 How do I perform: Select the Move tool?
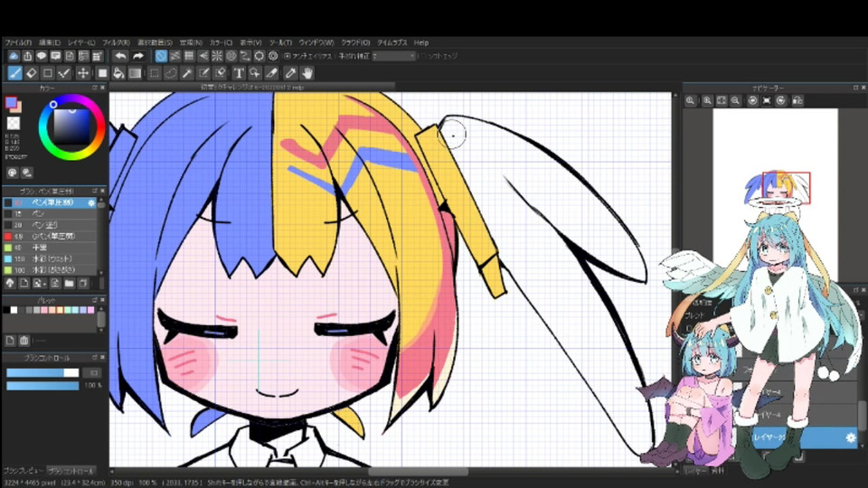82,73
